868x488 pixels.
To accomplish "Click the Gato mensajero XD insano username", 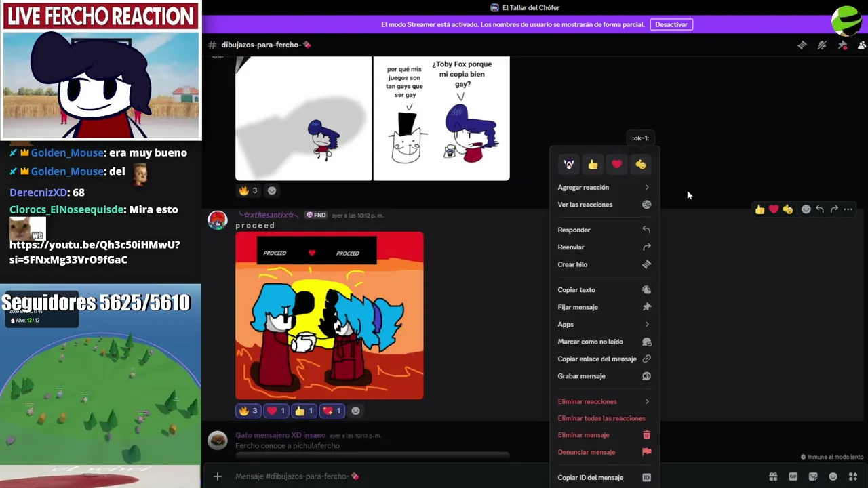I will pos(280,435).
